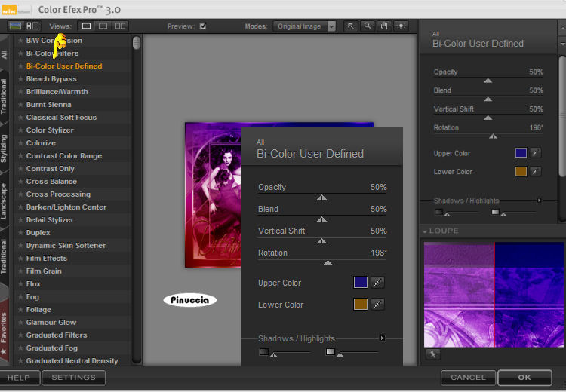Click the main preview image of the woman
The image size is (566, 392).
[213, 195]
